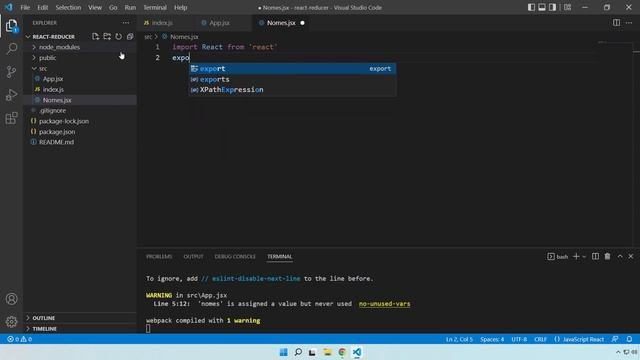Open Explorer views and more actions menu
640x360 pixels.
point(126,23)
